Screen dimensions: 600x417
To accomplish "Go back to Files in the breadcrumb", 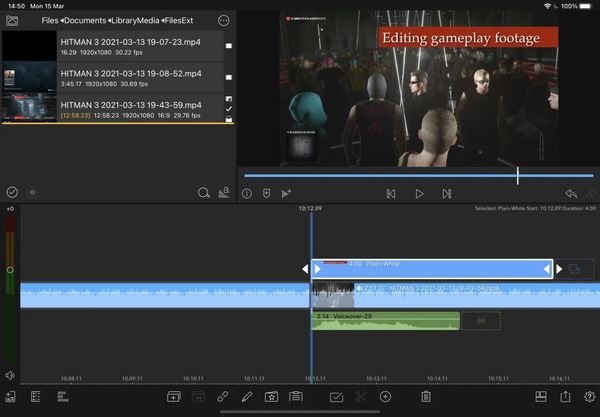I will tap(50, 21).
